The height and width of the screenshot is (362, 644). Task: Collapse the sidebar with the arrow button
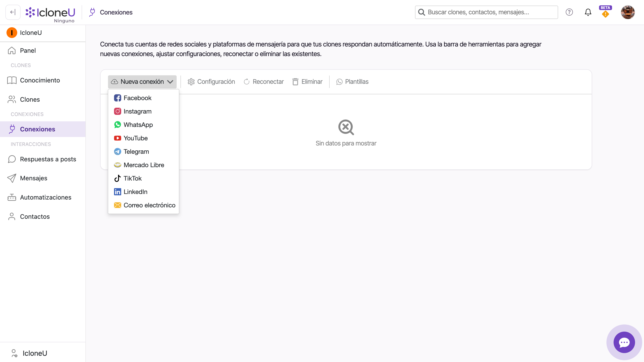point(13,12)
